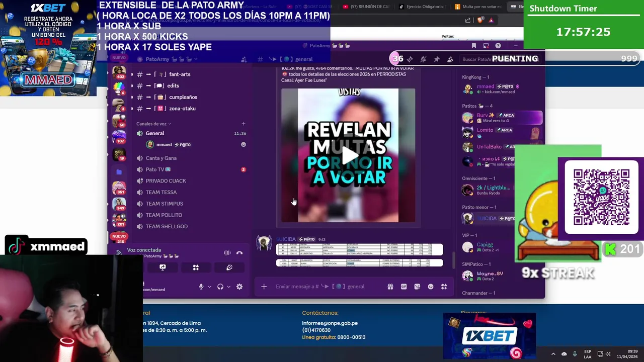The height and width of the screenshot is (362, 644).
Task: Open Burv member profile in member list
Action: point(502,118)
